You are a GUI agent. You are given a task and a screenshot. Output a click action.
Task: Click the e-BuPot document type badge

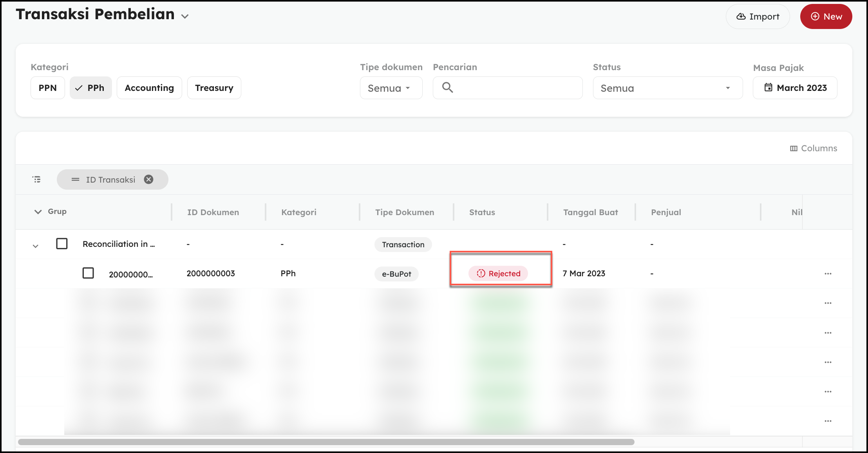(x=396, y=274)
